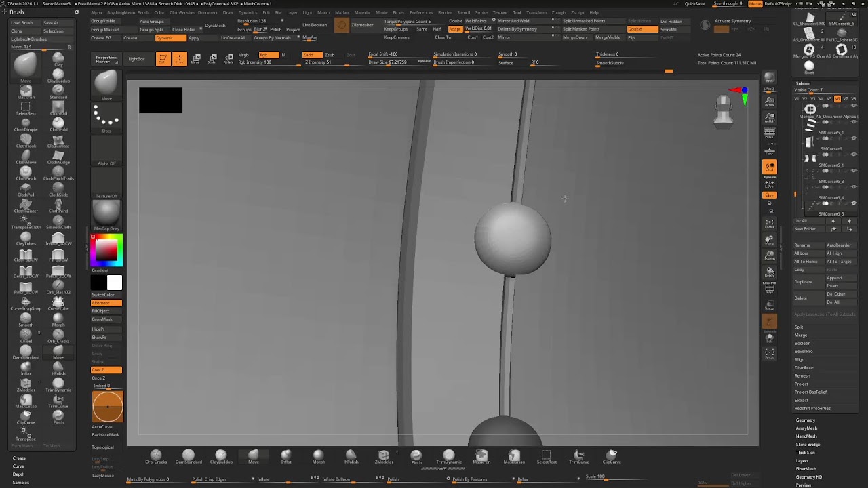Screen dimensions: 868x488
Task: Expand the Create section in Brush palette
Action: click(19, 458)
